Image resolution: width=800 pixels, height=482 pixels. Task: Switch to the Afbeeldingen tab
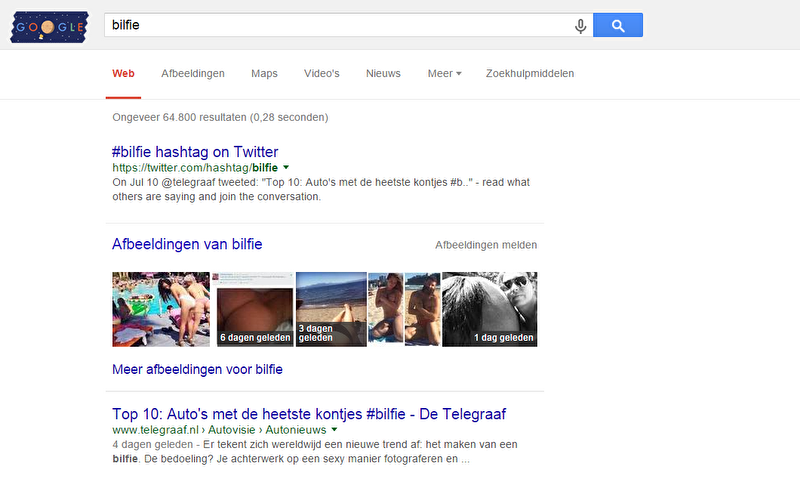click(193, 73)
